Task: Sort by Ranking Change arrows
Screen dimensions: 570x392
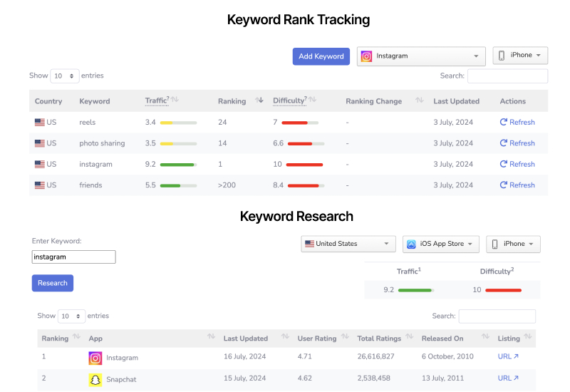Action: (420, 100)
